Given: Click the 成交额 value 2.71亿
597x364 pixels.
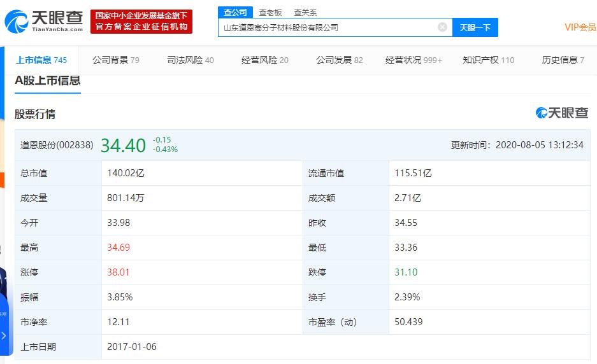Looking at the screenshot, I should [408, 198].
